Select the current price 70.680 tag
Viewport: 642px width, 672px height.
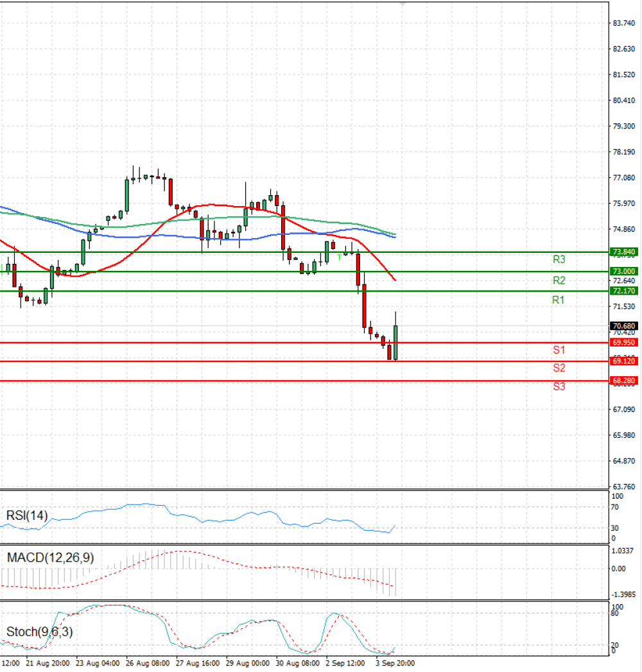[623, 326]
